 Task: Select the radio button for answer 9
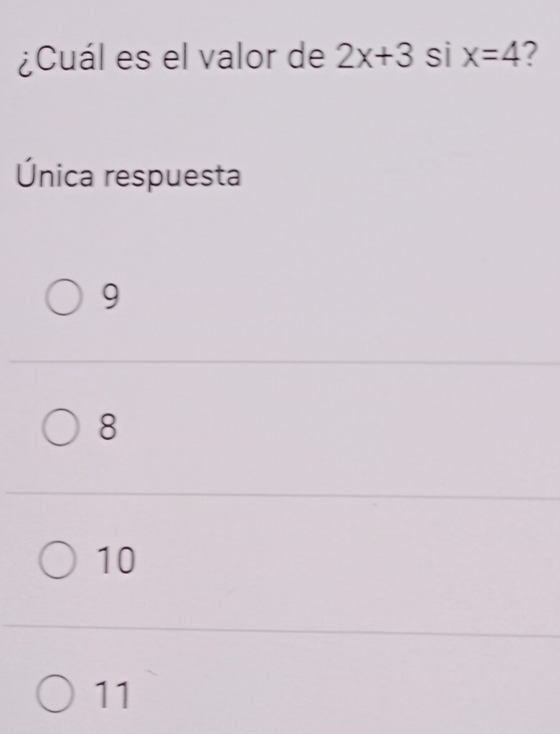pos(62,297)
